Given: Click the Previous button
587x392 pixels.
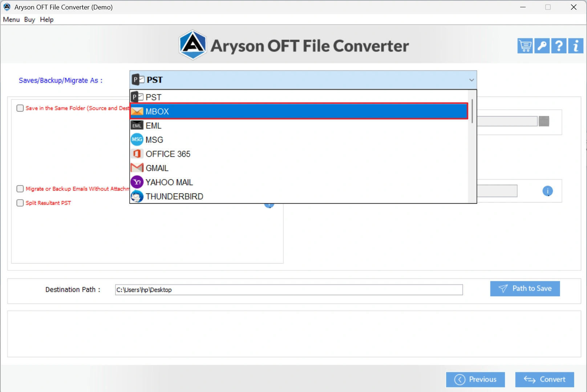Looking at the screenshot, I should (475, 380).
